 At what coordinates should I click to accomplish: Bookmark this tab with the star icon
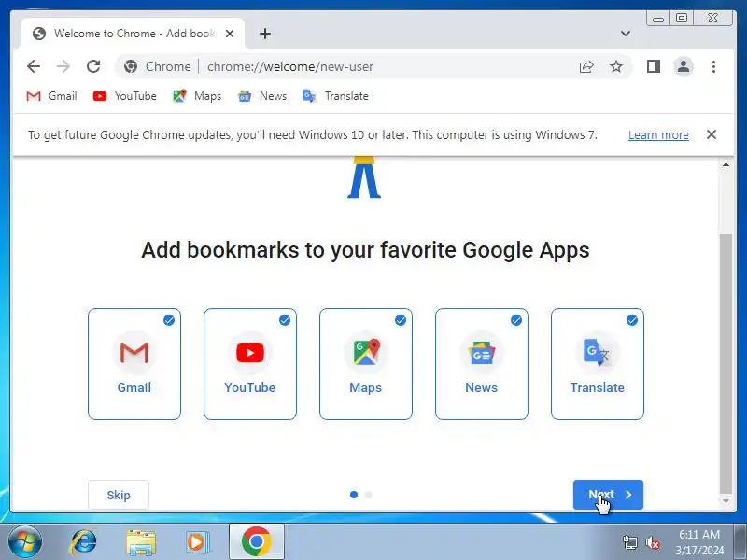[x=616, y=66]
